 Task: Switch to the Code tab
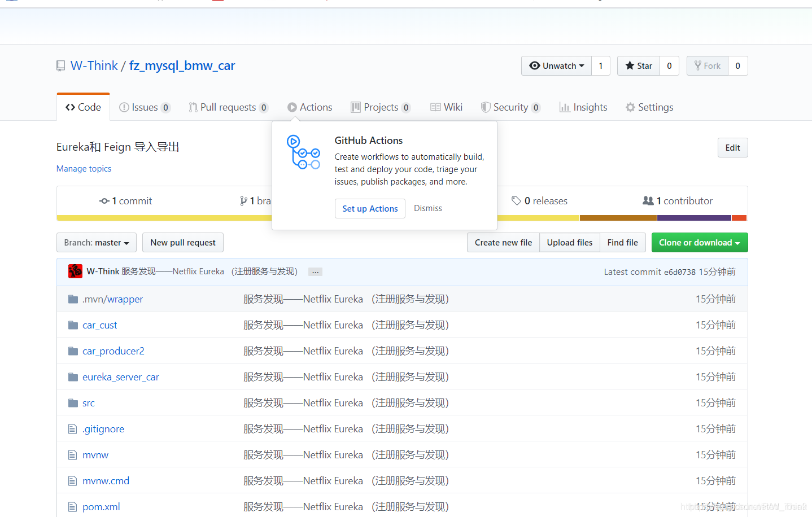tap(83, 107)
